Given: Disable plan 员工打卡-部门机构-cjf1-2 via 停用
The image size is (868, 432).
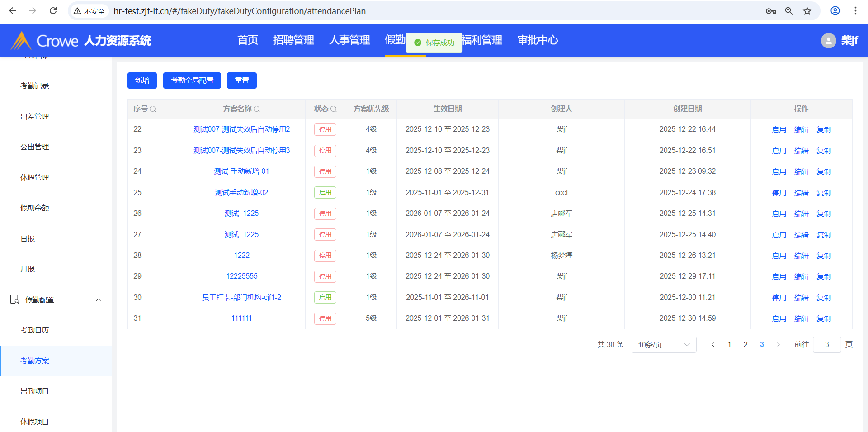Looking at the screenshot, I should coord(778,298).
